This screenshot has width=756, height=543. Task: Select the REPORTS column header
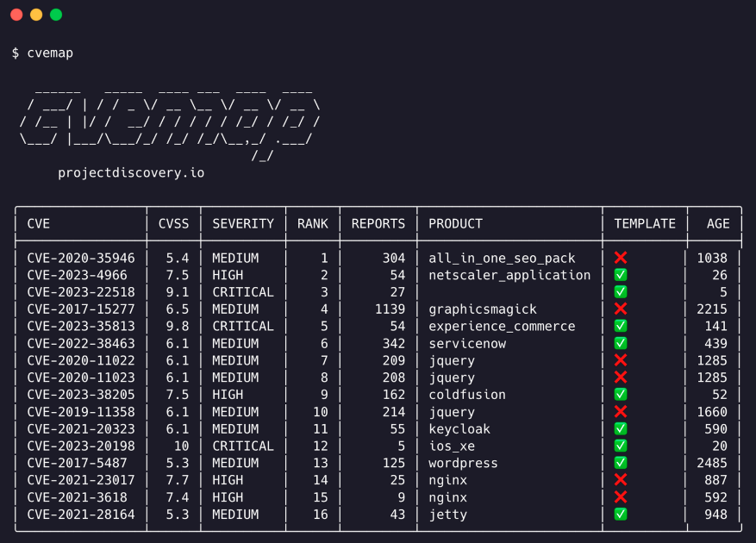378,223
